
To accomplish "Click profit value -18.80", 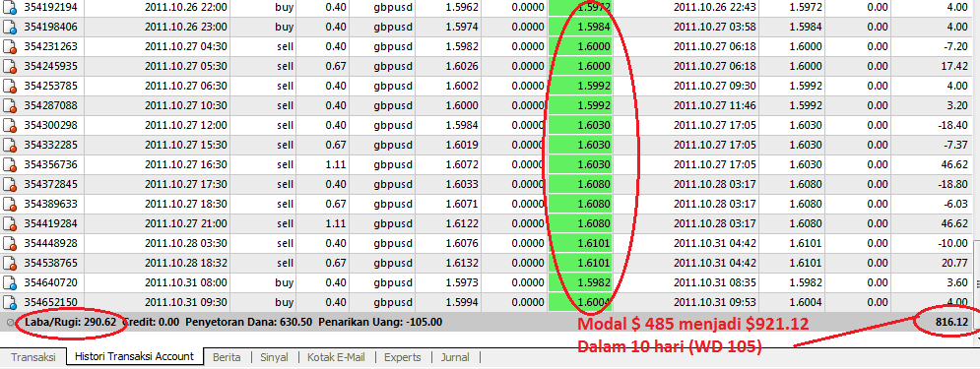I will click(x=953, y=184).
